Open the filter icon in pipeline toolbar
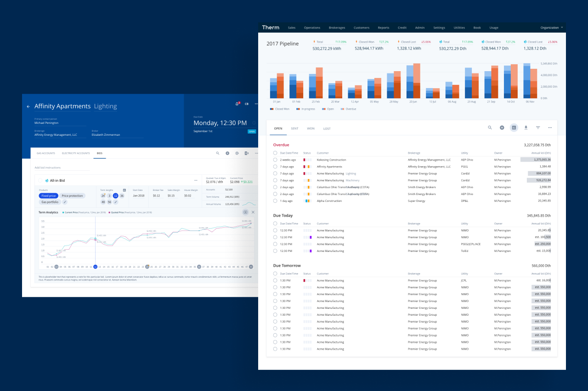 538,128
